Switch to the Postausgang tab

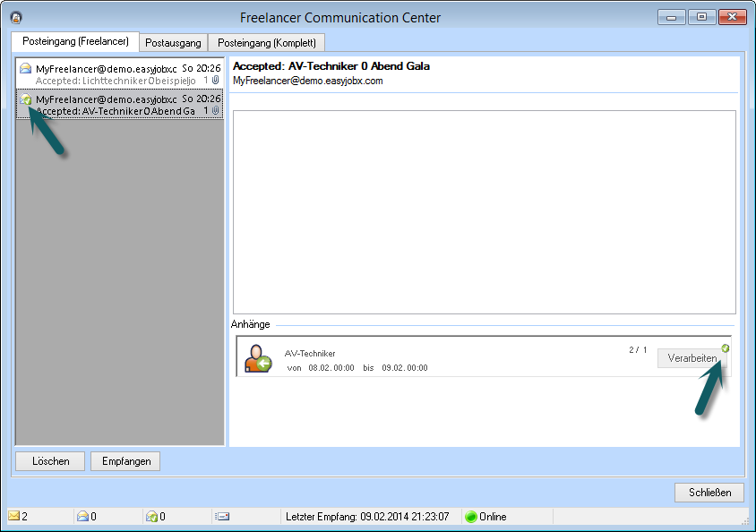coord(173,43)
